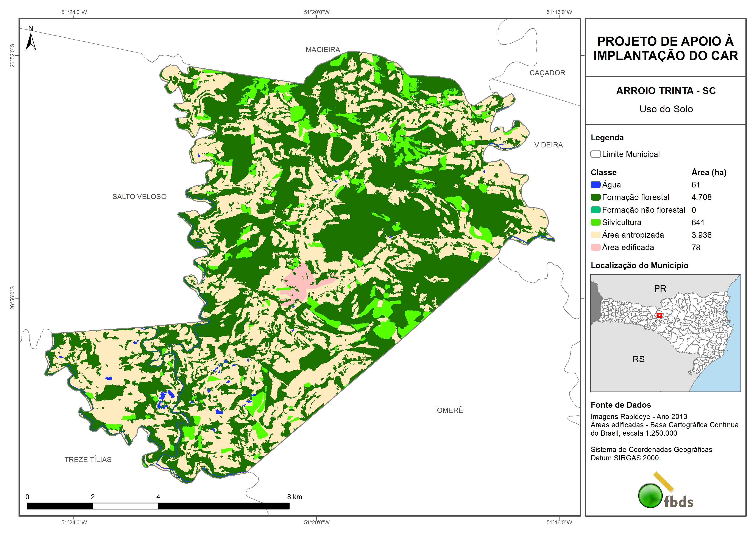Click the TREZE TÍLIAS label
The width and height of the screenshot is (756, 534).
[x=88, y=460]
